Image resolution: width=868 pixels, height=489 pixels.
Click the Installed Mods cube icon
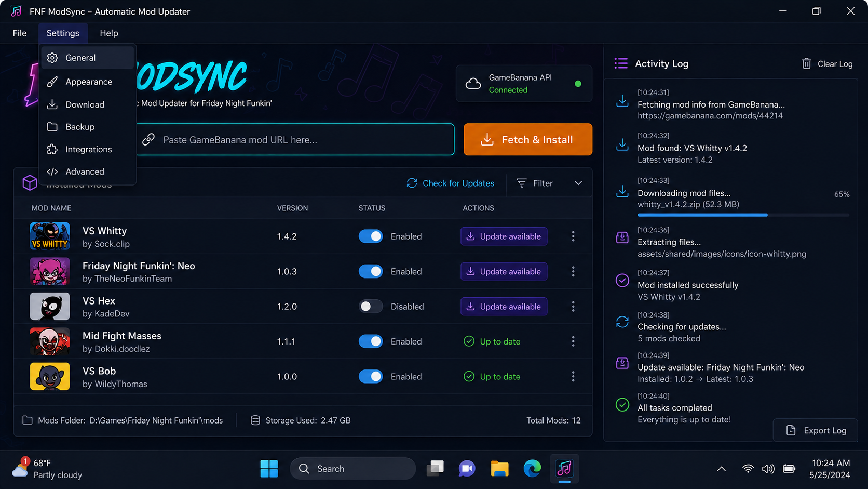[x=30, y=183]
